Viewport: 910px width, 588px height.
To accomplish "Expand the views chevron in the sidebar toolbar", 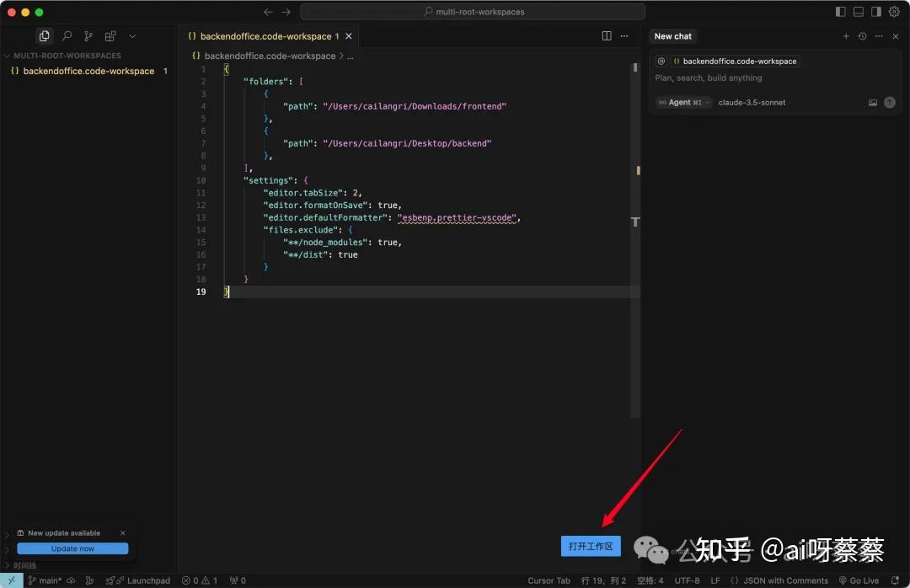I will pos(131,36).
